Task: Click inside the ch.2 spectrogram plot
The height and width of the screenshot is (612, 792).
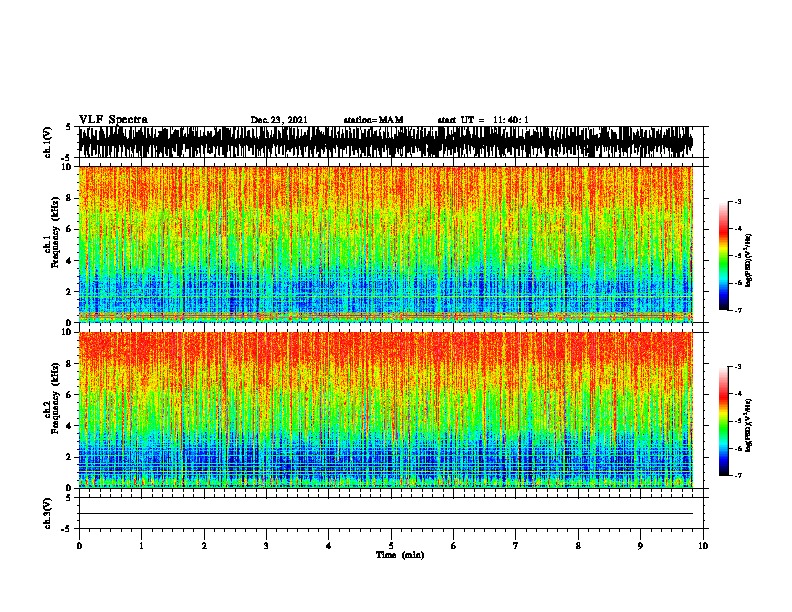Action: (x=386, y=410)
